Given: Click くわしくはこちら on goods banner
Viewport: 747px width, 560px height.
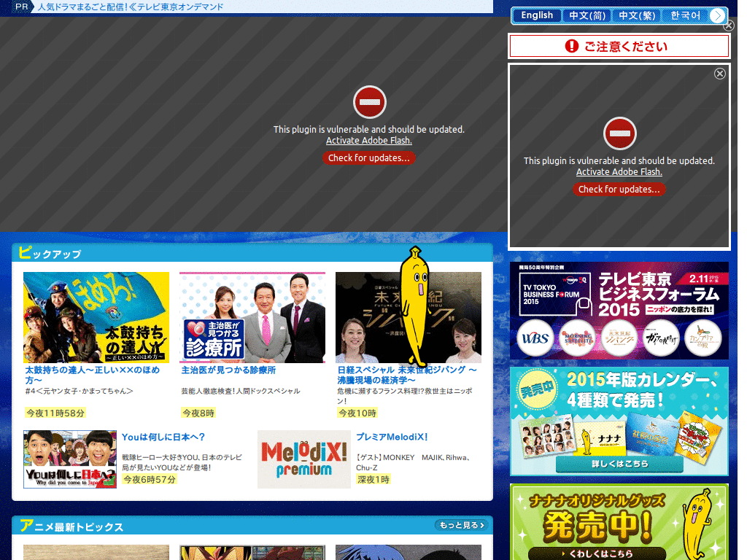Looking at the screenshot, I should coord(597,553).
